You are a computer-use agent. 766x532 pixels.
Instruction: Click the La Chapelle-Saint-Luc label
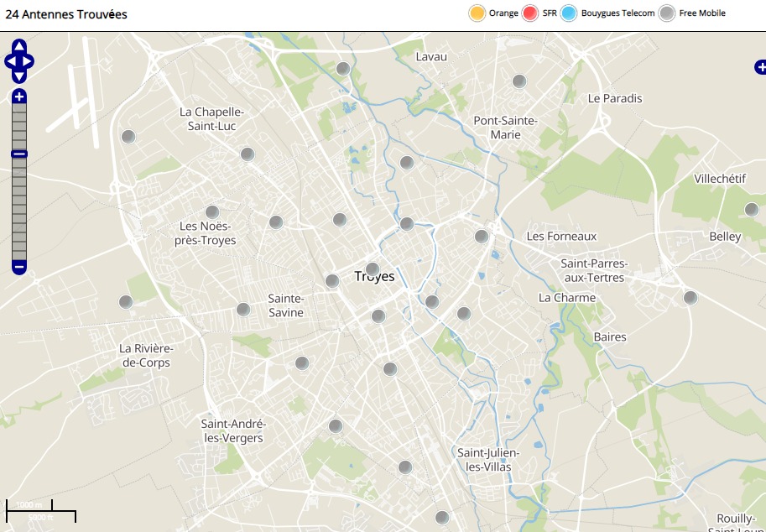point(211,118)
